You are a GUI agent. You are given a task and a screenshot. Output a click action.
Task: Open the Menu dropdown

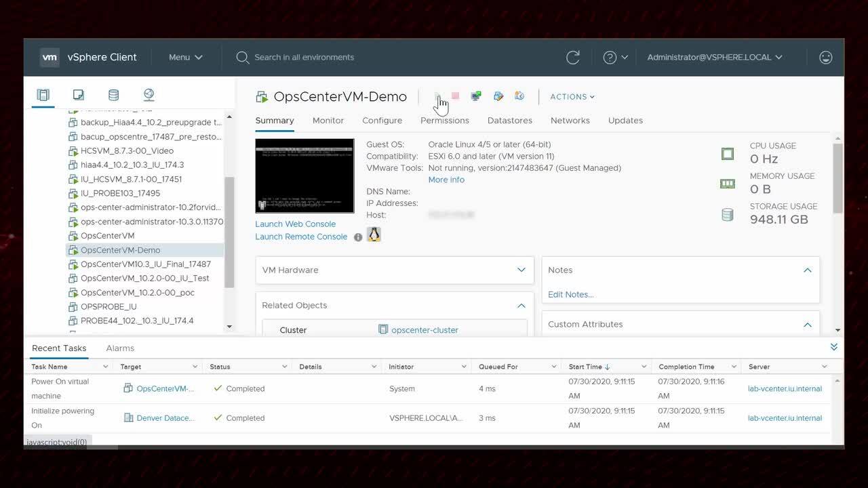click(185, 58)
